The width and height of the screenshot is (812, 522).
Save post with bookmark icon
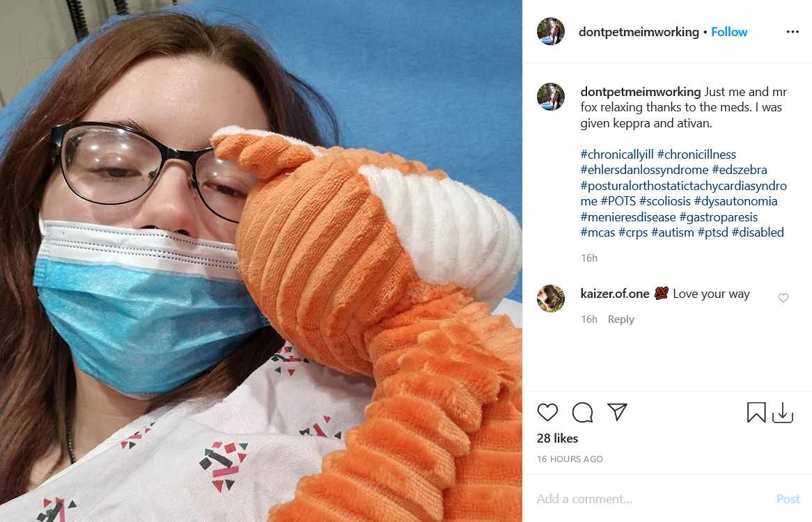pos(756,412)
